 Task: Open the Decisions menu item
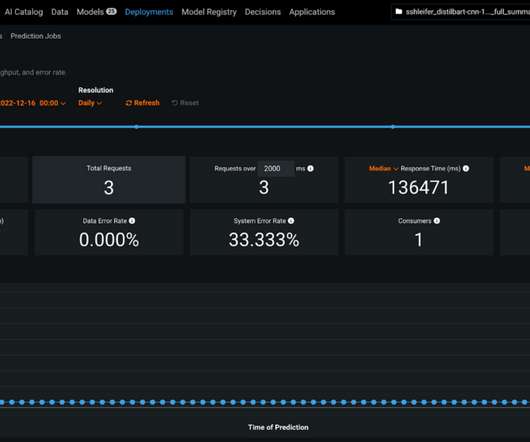pyautogui.click(x=263, y=12)
